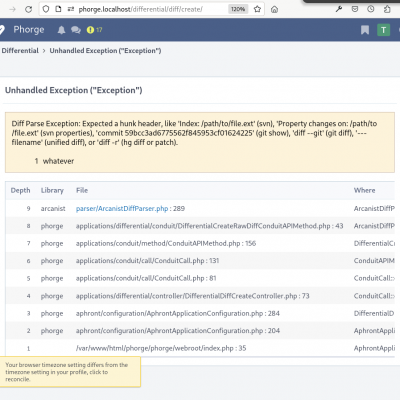Viewport: 400px width, 400px height.
Task: Navigate to Differential breadcrumb link
Action: (20, 51)
